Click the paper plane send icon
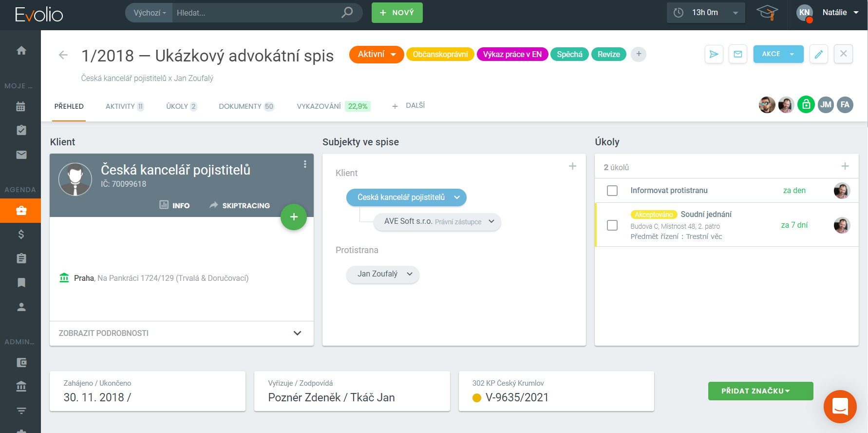 (x=714, y=54)
